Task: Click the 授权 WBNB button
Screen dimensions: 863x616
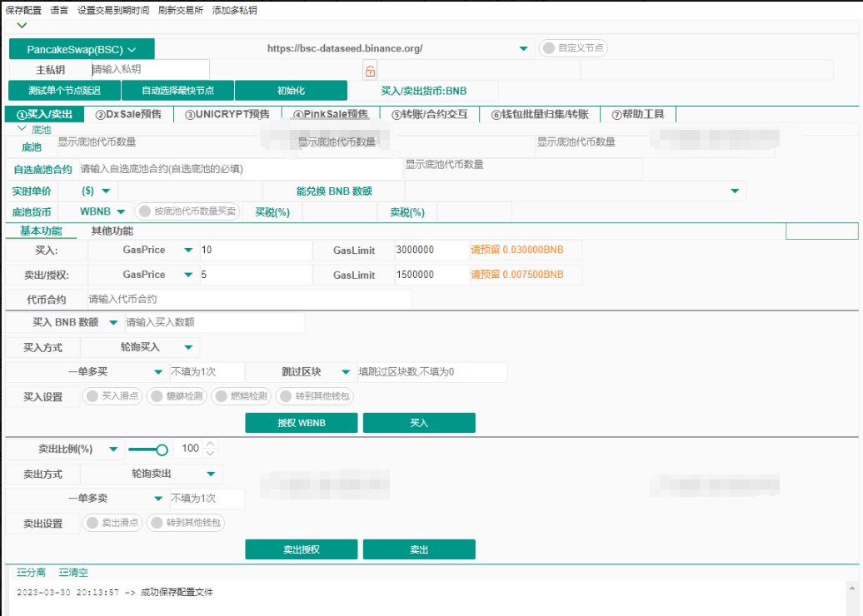Action: (x=301, y=422)
